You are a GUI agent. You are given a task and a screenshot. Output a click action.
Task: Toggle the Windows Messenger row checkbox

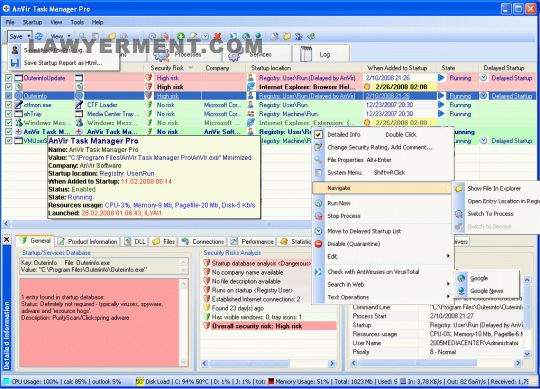9,123
